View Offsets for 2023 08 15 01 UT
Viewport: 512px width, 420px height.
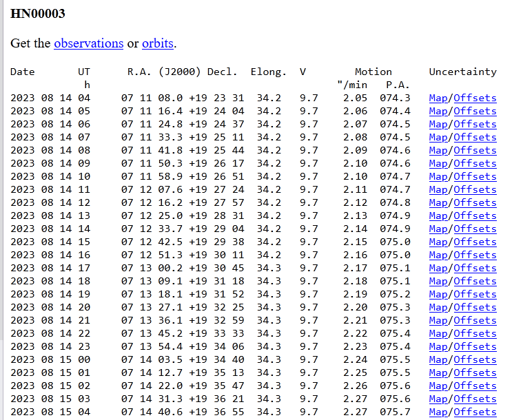click(475, 372)
